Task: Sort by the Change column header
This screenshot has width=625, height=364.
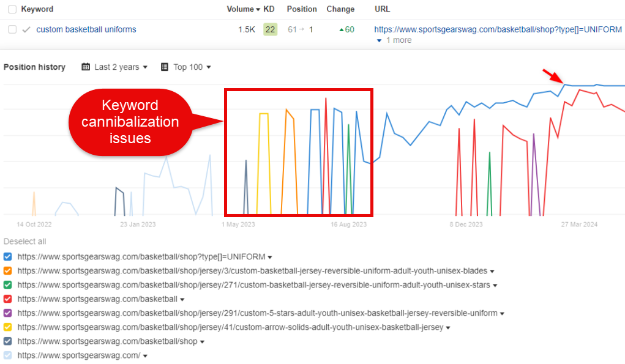Action: [340, 9]
